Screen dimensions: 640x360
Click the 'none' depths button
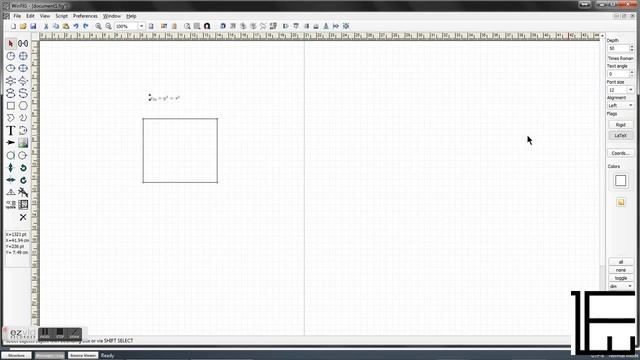(x=621, y=270)
